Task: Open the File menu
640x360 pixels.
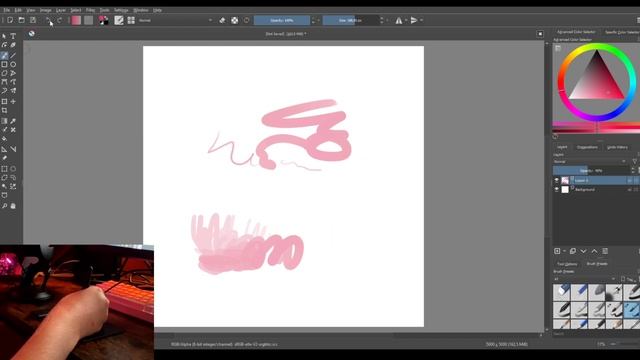Action: [7, 10]
